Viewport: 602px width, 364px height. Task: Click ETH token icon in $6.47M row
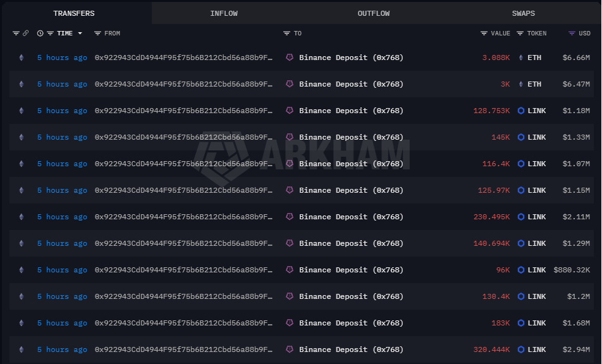click(x=521, y=84)
